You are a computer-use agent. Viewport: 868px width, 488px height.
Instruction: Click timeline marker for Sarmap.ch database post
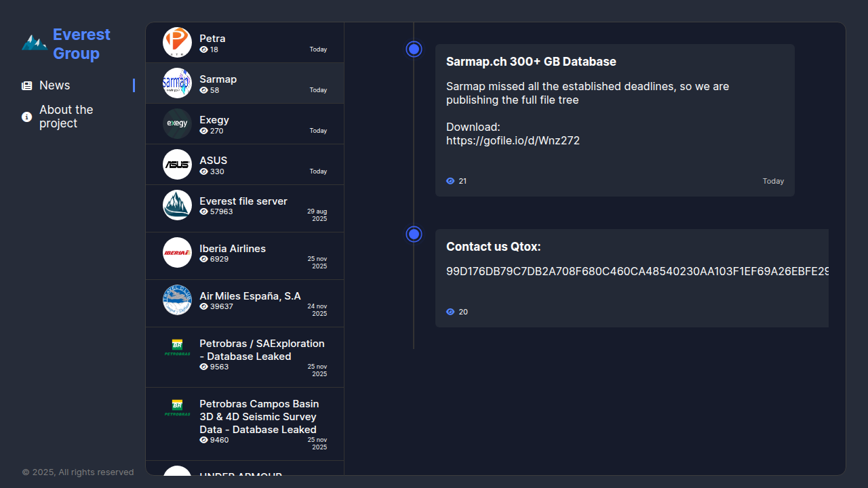click(414, 49)
